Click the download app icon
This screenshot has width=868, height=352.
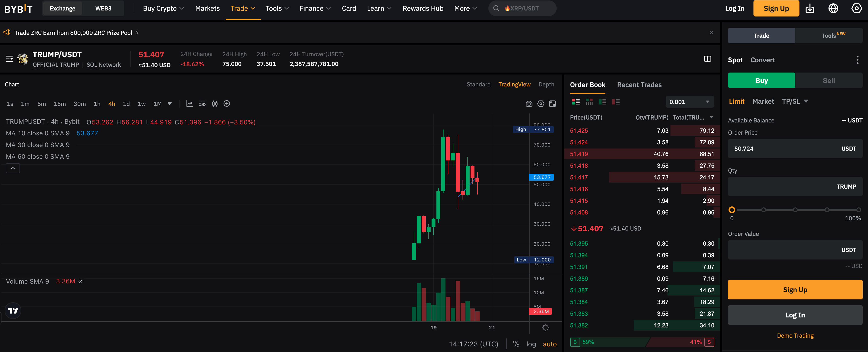tap(810, 9)
